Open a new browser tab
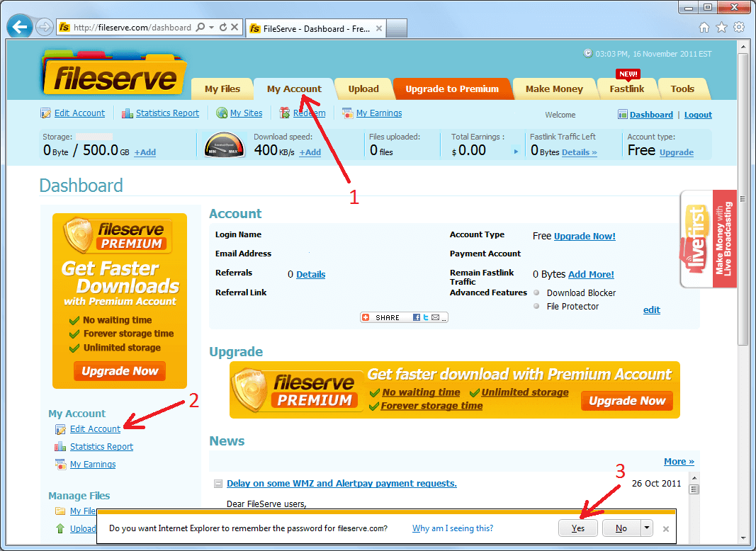This screenshot has height=551, width=756. 397,28
